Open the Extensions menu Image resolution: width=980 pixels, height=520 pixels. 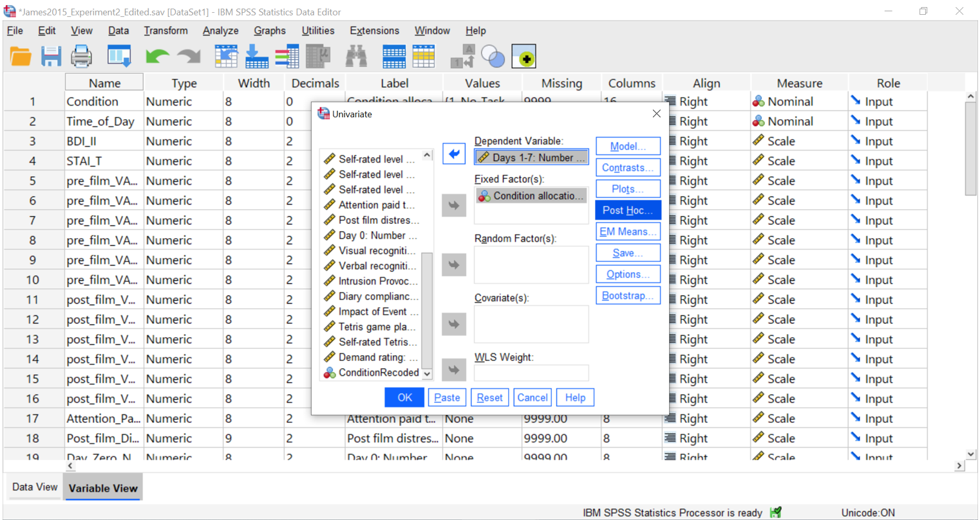374,30
